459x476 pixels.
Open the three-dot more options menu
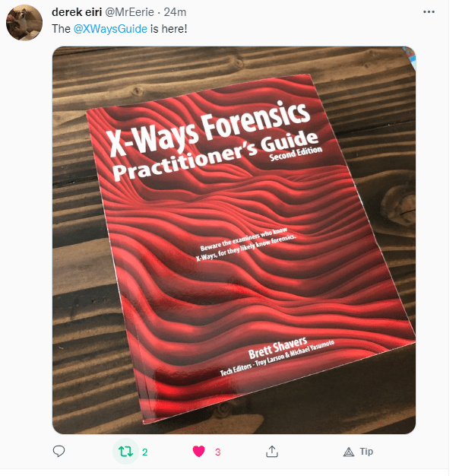pos(429,12)
